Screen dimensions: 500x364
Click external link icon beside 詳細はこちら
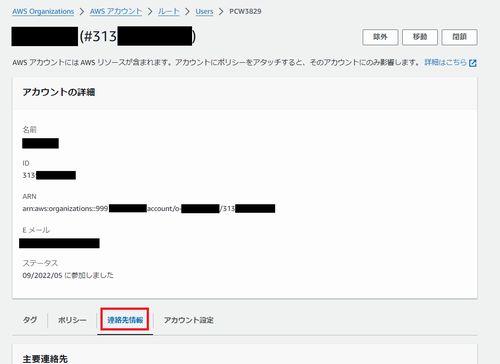473,63
